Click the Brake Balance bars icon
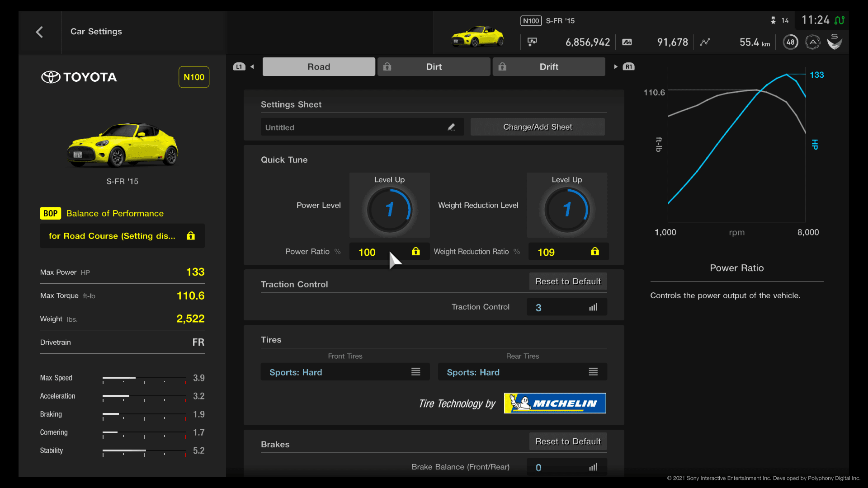This screenshot has width=868, height=488. tap(593, 467)
